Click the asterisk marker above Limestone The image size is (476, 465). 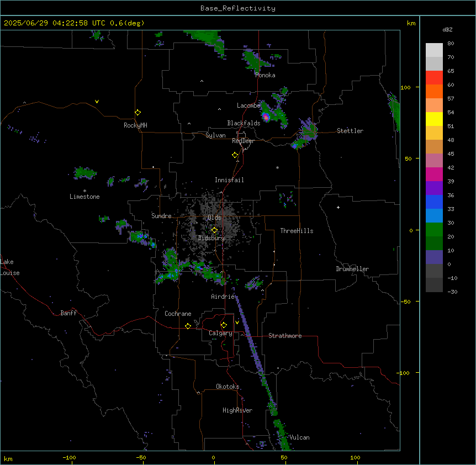pos(84,191)
